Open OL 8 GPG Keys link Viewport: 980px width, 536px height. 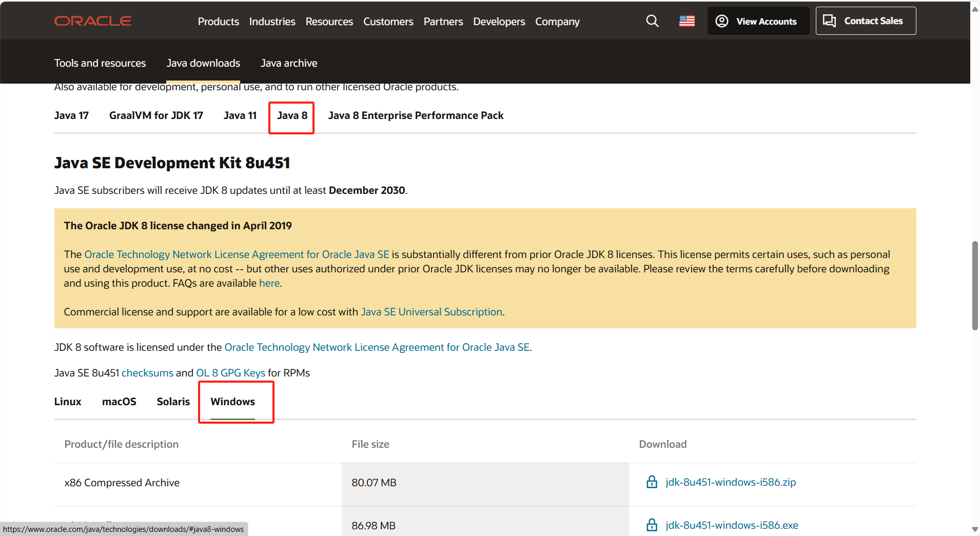pyautogui.click(x=231, y=373)
